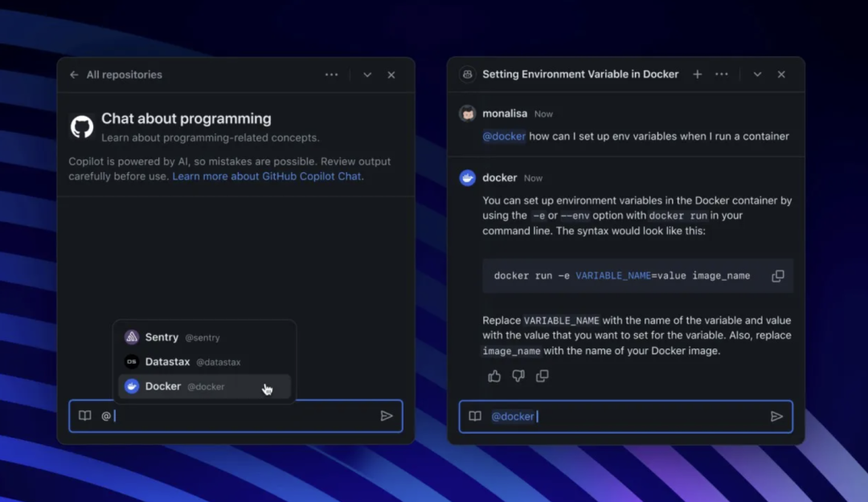Open the book icon in the left chat input
868x502 pixels.
pos(84,416)
